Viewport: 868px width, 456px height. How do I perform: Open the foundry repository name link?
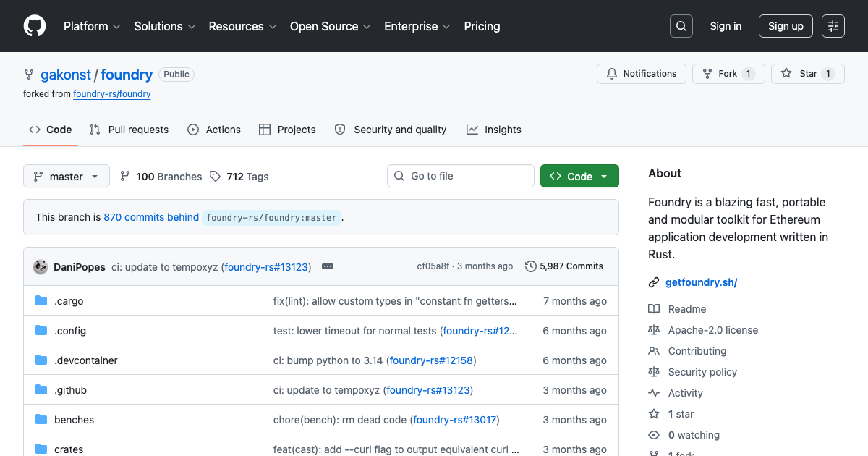pos(127,75)
